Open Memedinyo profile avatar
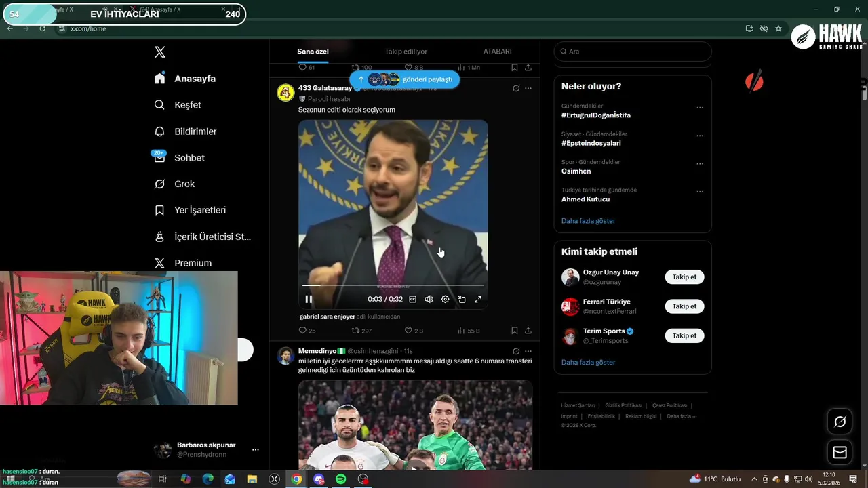 (285, 356)
